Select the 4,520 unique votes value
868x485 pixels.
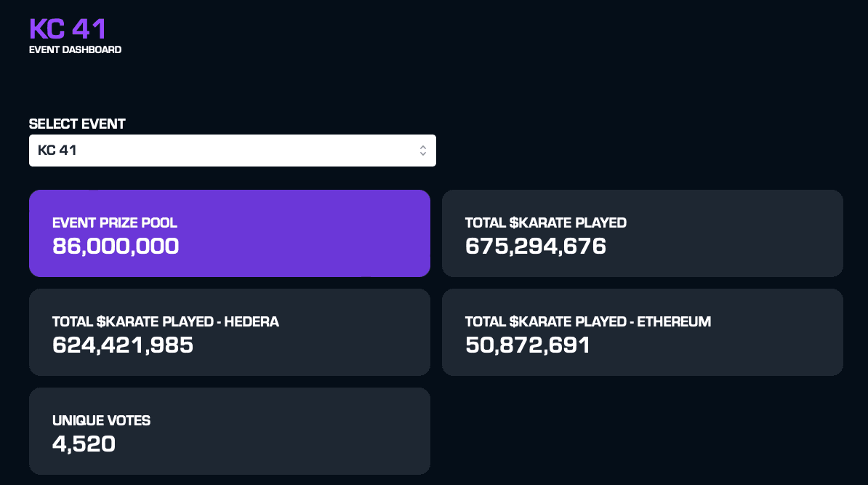[84, 444]
